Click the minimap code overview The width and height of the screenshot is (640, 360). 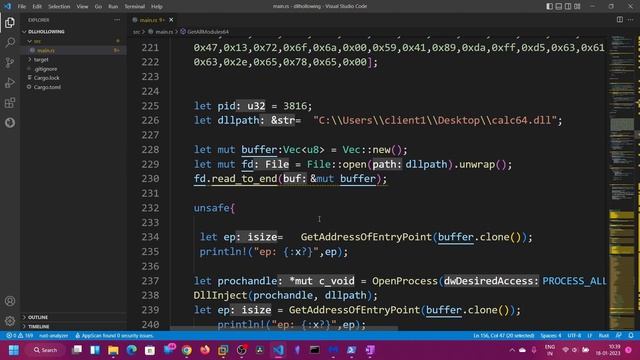click(622, 183)
